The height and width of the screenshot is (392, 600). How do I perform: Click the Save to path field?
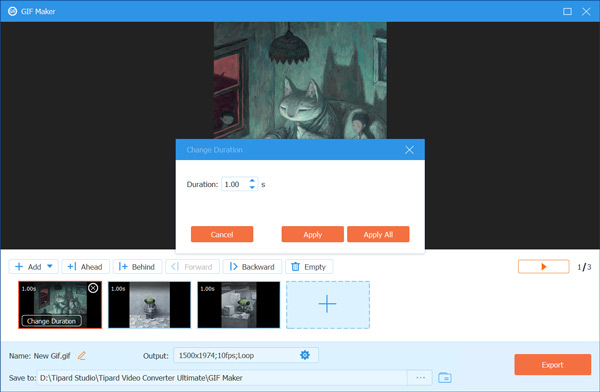pos(222,378)
